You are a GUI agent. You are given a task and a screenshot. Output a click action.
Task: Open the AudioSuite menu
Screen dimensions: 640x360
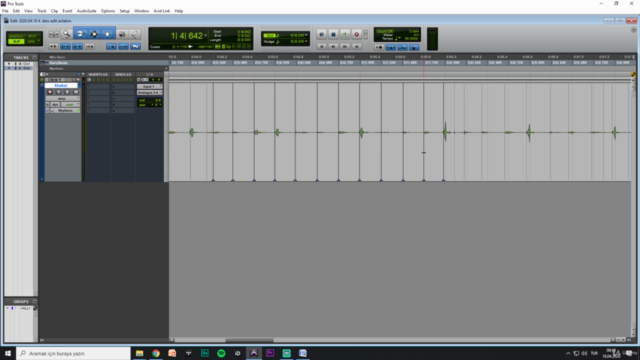point(87,11)
